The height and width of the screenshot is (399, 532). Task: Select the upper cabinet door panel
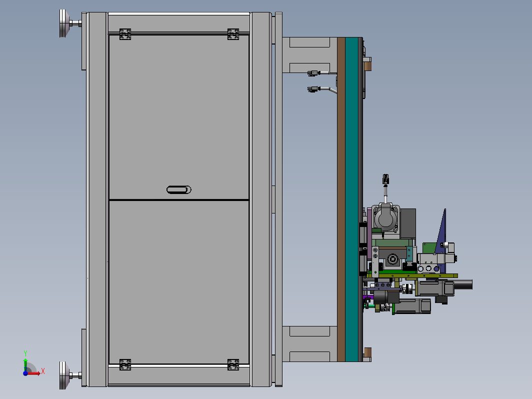coord(179,117)
